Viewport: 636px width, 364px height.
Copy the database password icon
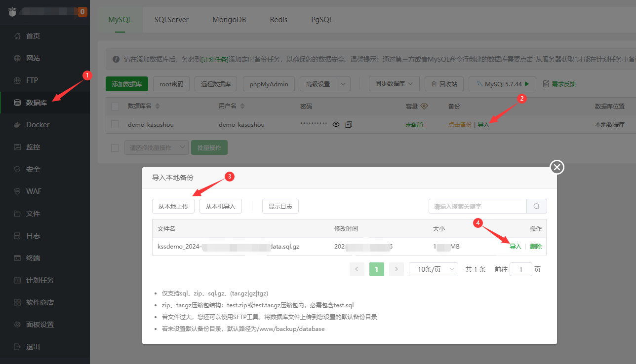click(x=349, y=125)
